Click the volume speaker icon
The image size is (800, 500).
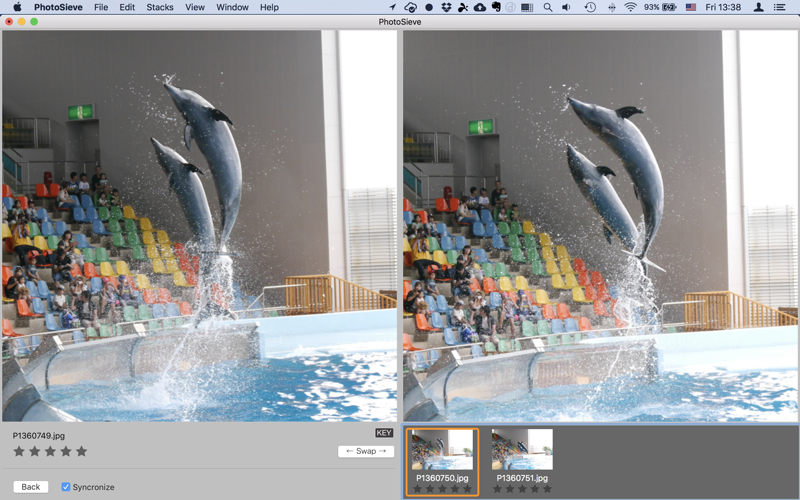567,7
